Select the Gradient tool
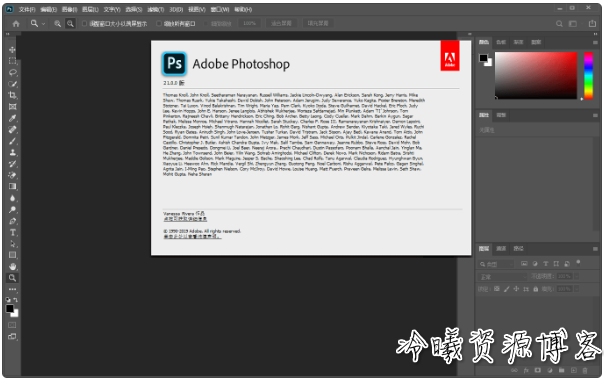Screen dimensions: 604x380 (x=12, y=187)
